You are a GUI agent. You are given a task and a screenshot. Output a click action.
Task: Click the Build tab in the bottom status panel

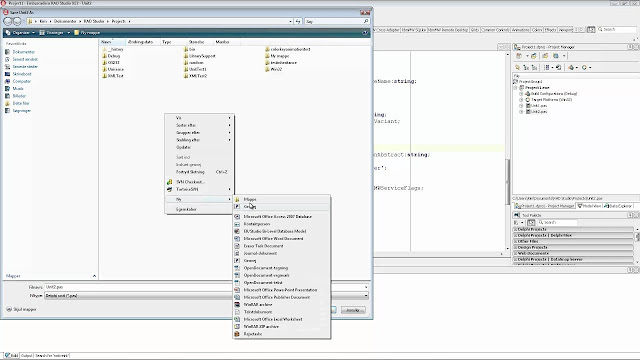[x=11, y=356]
